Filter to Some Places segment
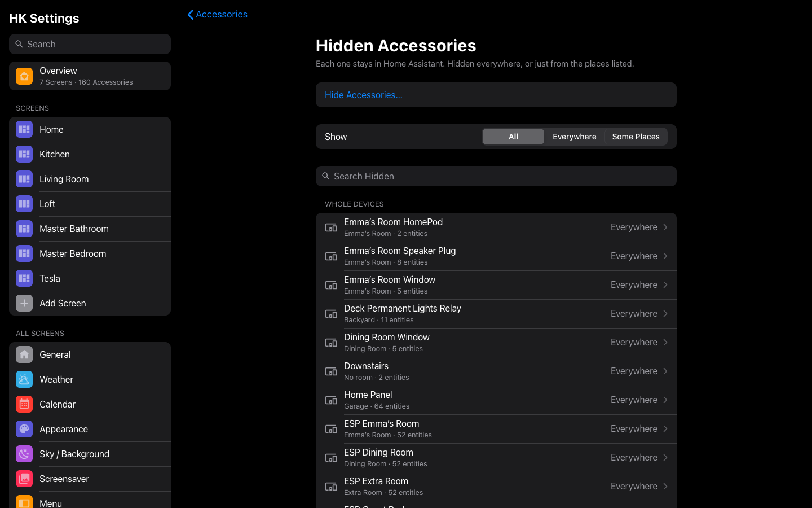812x508 pixels. (x=636, y=137)
